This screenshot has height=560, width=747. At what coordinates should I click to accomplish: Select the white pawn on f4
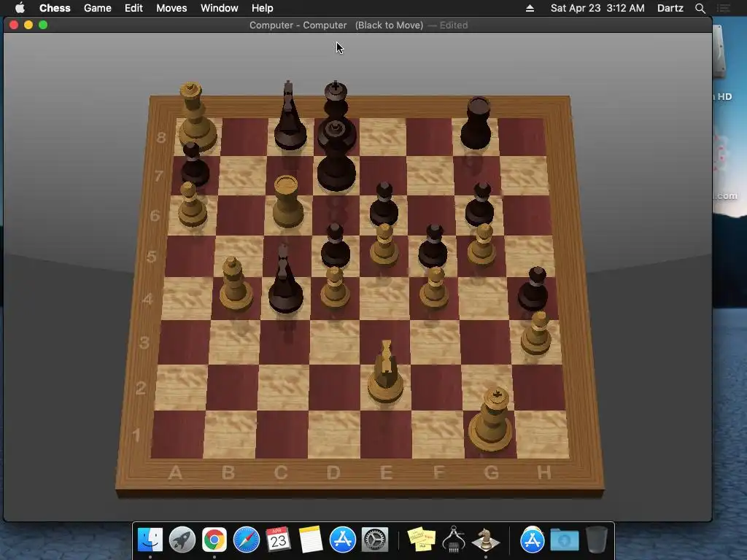click(x=434, y=287)
